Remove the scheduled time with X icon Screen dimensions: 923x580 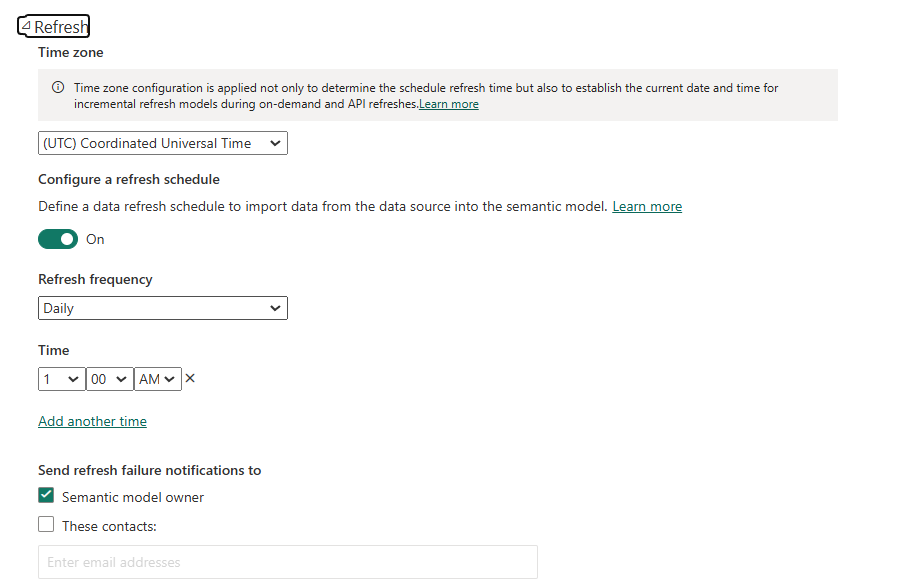(190, 379)
